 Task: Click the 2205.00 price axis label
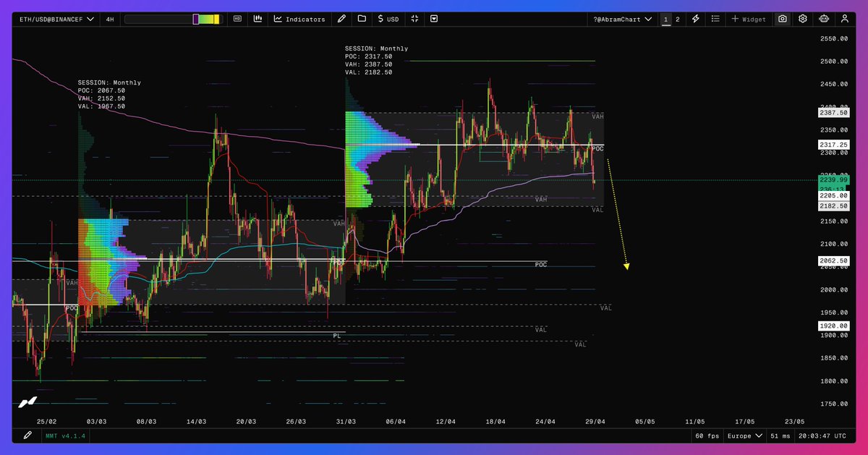[833, 195]
